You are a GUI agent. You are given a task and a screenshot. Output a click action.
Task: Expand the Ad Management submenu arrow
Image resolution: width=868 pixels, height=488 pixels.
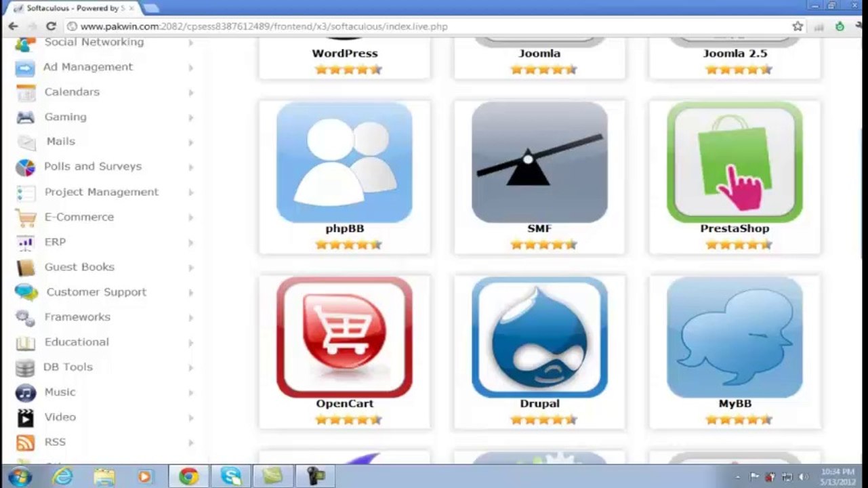tap(190, 68)
